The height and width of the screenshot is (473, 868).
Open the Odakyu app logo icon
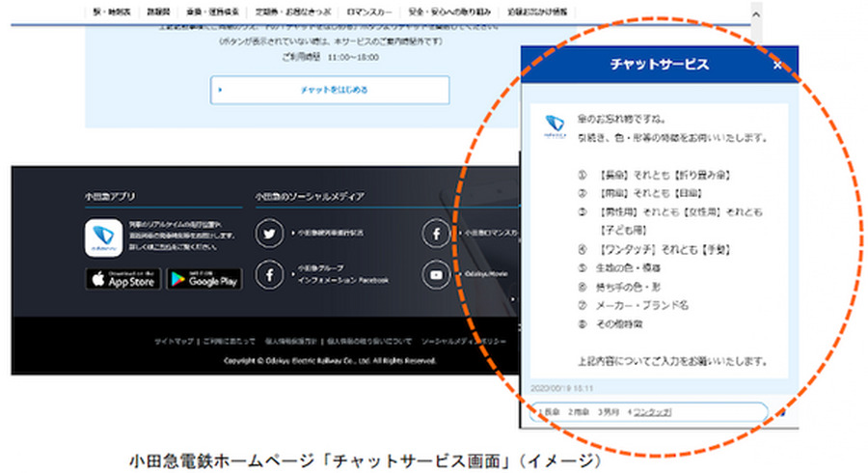pyautogui.click(x=103, y=237)
